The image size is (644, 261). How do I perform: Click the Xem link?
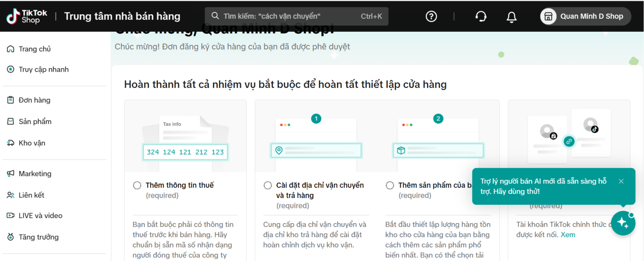tap(568, 235)
